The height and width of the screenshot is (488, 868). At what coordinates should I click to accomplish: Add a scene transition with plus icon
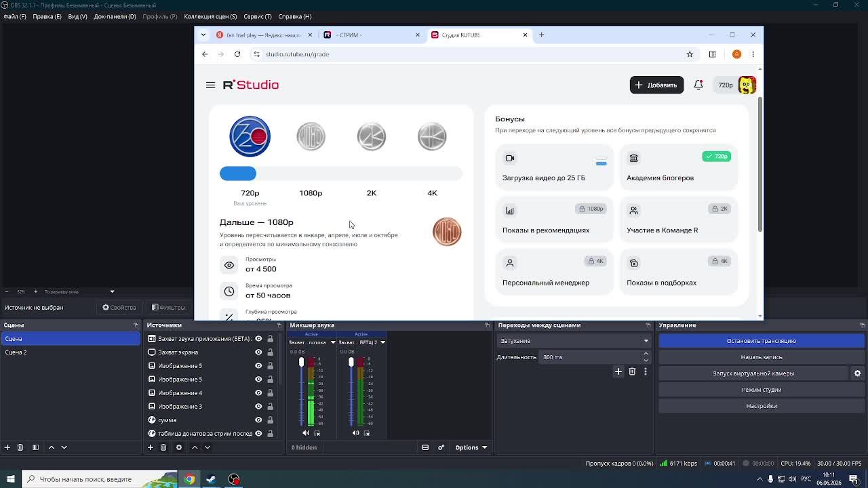tap(618, 371)
